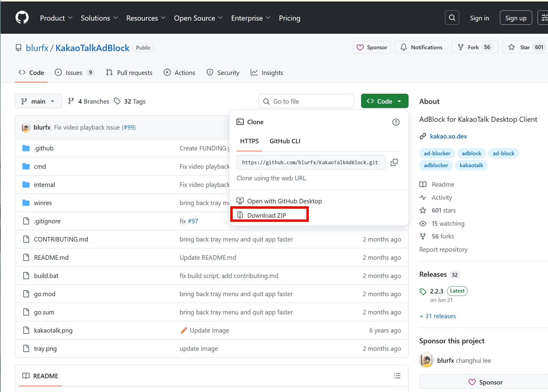This screenshot has width=548, height=392.
Task: Click the Sign up button
Action: point(516,18)
